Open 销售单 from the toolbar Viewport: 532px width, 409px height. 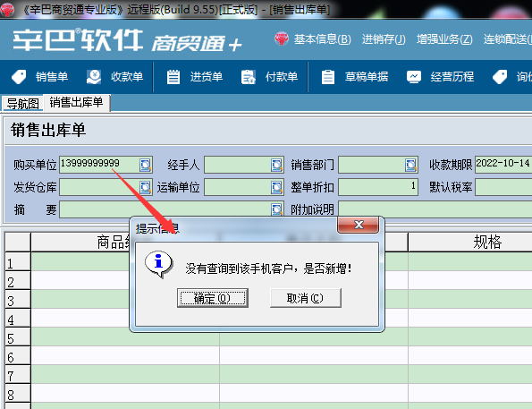(x=52, y=77)
